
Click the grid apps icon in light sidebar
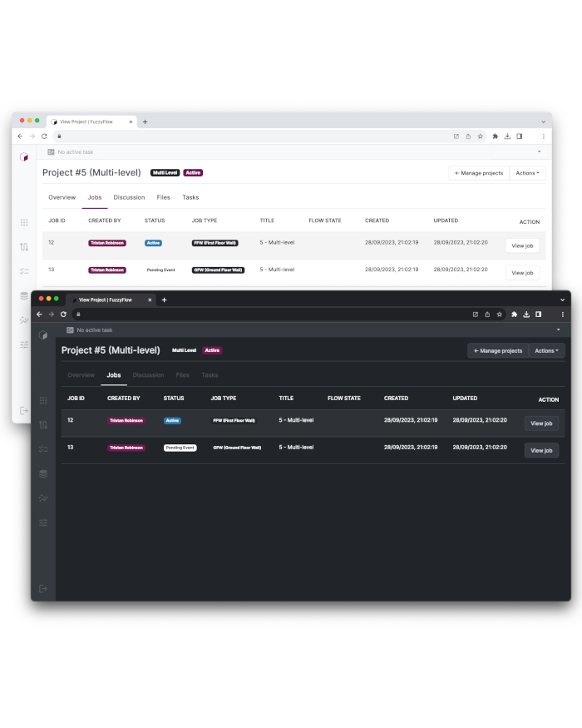[24, 222]
